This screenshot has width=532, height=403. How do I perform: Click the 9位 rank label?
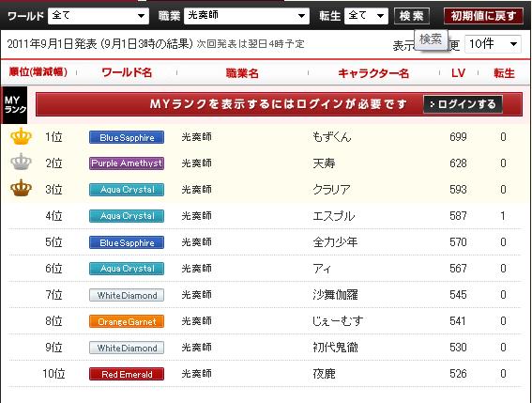pyautogui.click(x=53, y=348)
